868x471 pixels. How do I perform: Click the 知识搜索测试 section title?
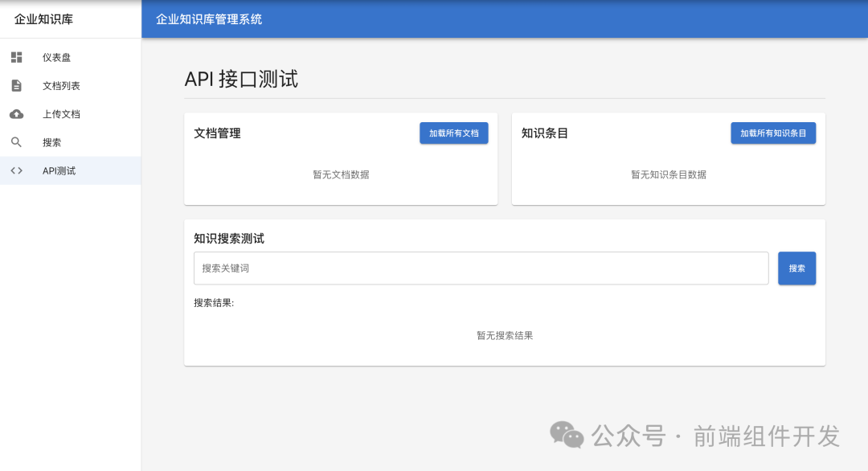pos(229,239)
